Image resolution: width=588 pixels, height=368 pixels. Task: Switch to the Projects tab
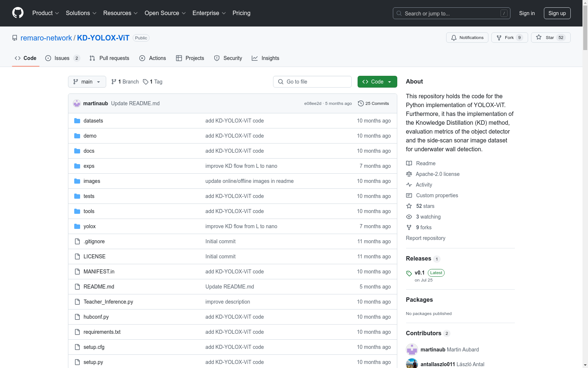tap(190, 58)
